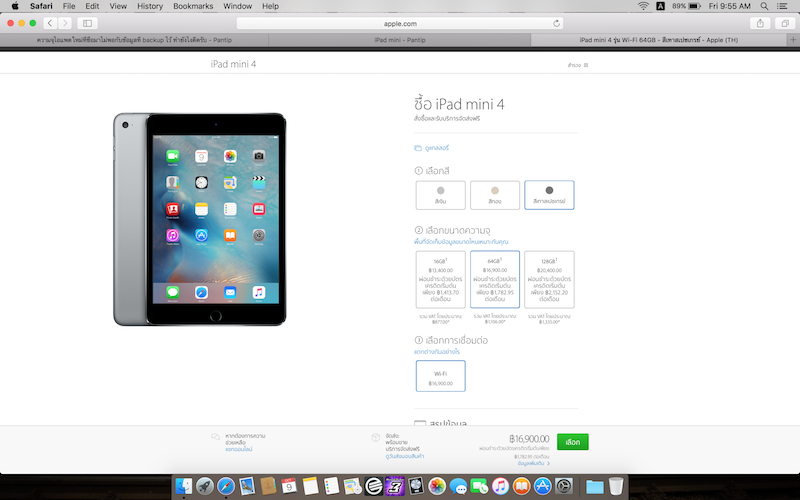Open Calendar icon in the Dock
Viewport: 800px width, 500px height.
click(289, 486)
